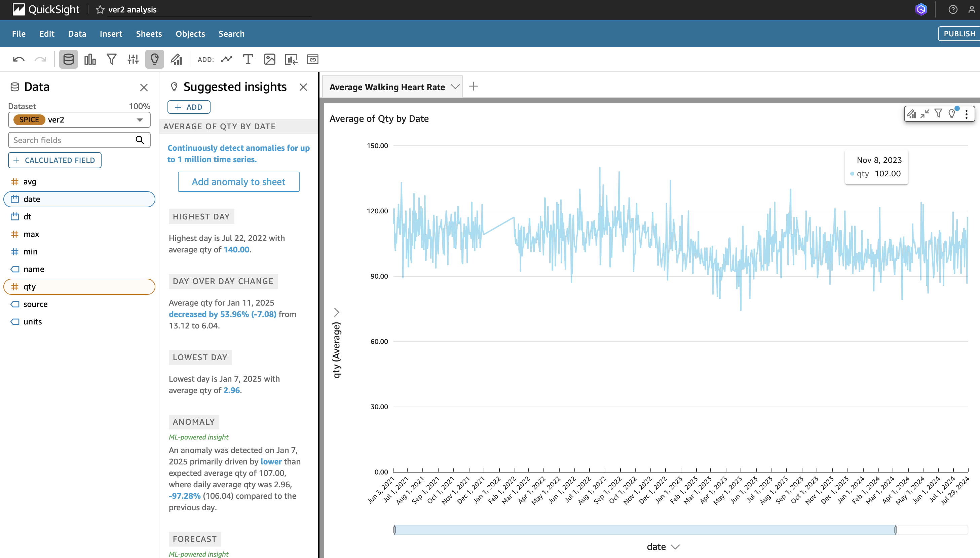Click the Add line insight icon
980x558 pixels.
click(227, 60)
